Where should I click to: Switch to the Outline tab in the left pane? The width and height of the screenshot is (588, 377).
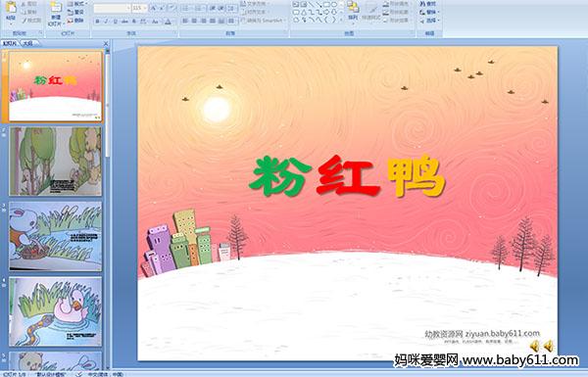pyautogui.click(x=28, y=43)
